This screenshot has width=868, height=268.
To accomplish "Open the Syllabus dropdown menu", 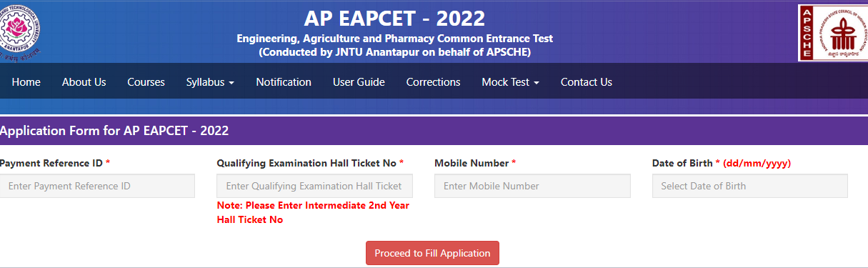I will tap(210, 82).
